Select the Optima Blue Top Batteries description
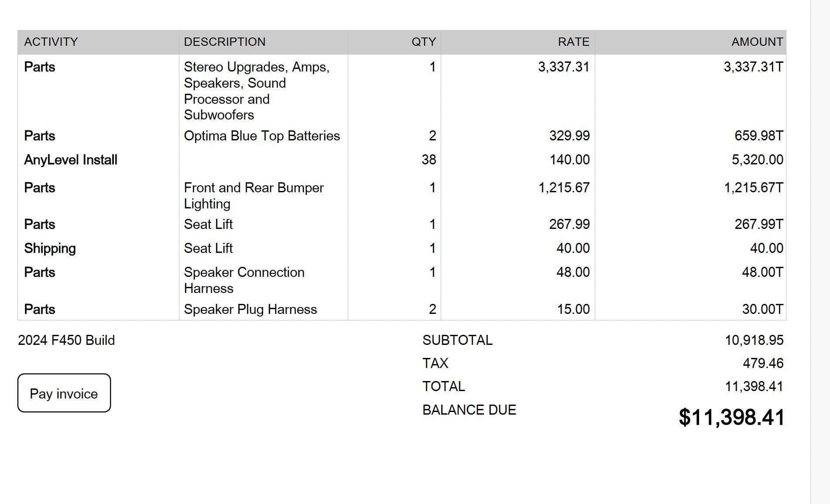The height and width of the screenshot is (504, 830). click(x=262, y=136)
